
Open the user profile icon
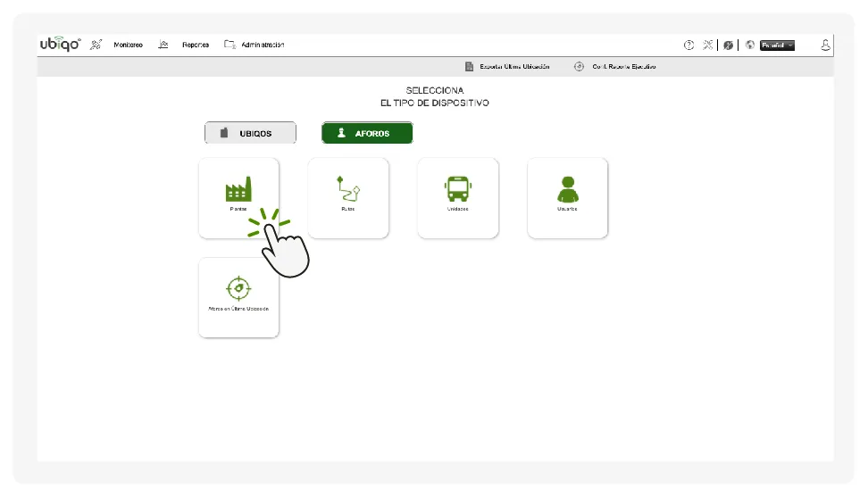[x=825, y=45]
